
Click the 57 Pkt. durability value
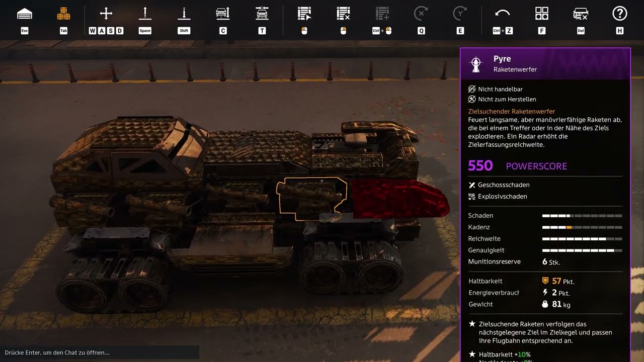pos(563,281)
